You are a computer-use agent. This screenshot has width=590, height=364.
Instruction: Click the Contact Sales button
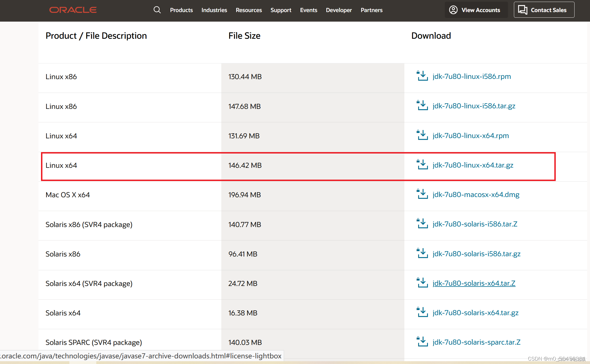pos(544,10)
